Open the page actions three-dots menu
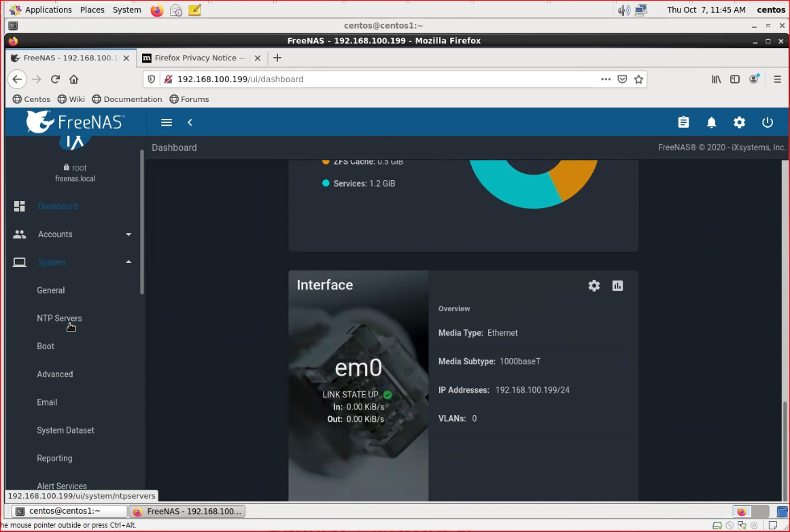Screen dimensions: 790x532 606,79
